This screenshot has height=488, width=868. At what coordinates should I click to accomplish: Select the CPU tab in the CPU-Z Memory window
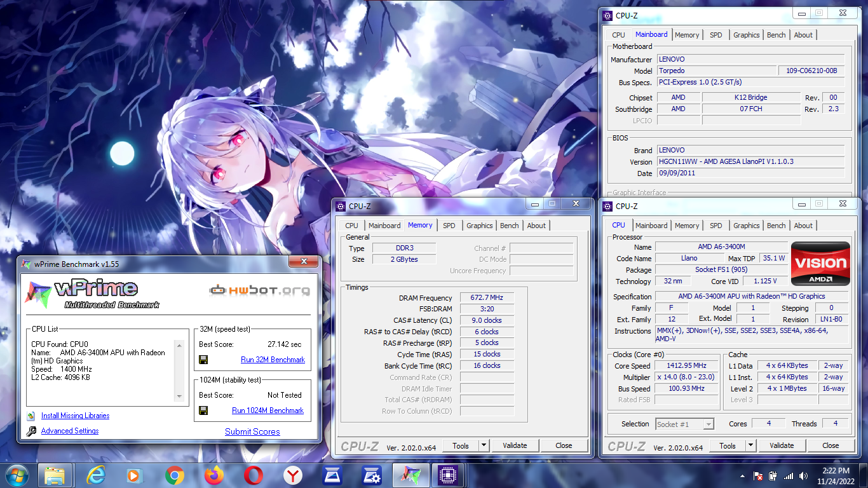point(352,226)
